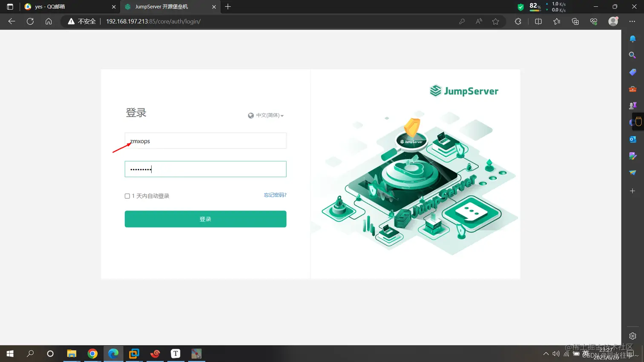Open the Windows Start menu

coord(10,353)
